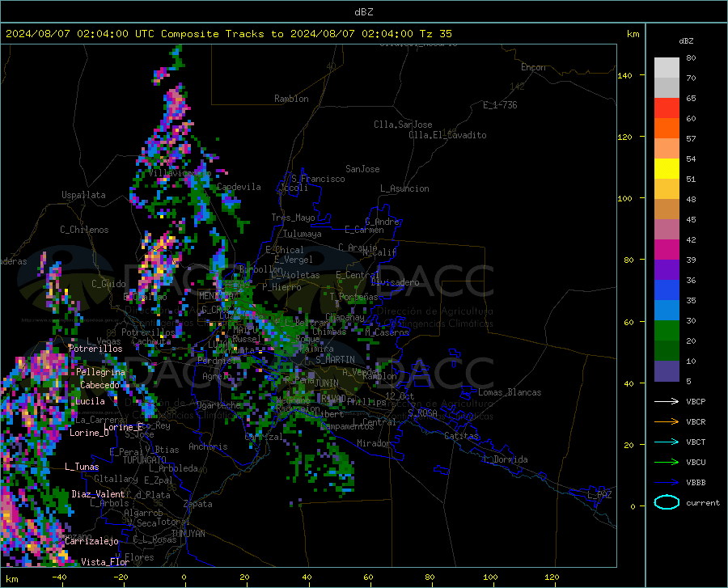This screenshot has width=728, height=588.
Task: Click the dBZ heading above the color scale
Action: point(686,40)
